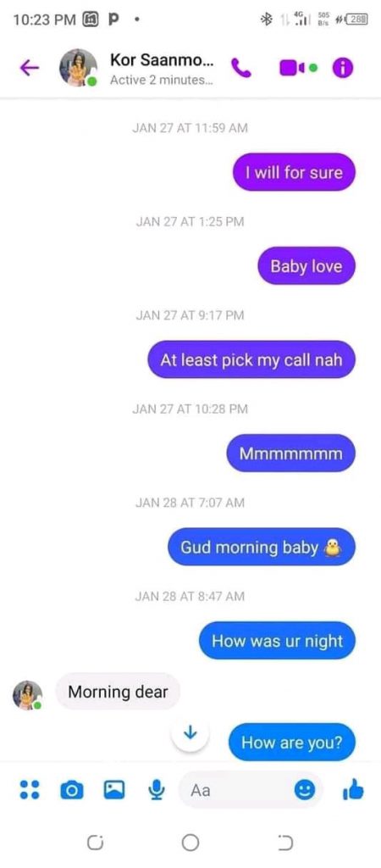381x868 pixels.
Task: Tap the Android recent apps button
Action: [95, 843]
